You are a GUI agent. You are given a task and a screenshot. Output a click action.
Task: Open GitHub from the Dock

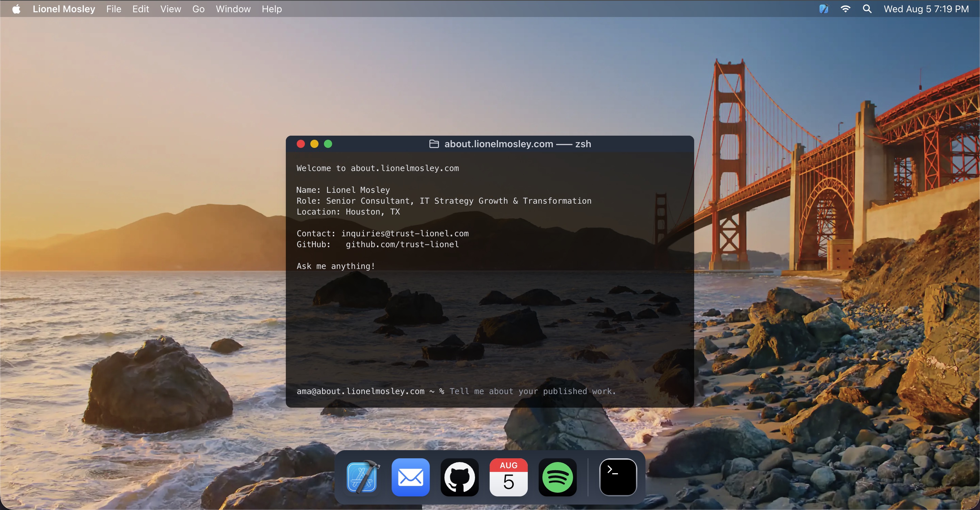(460, 477)
